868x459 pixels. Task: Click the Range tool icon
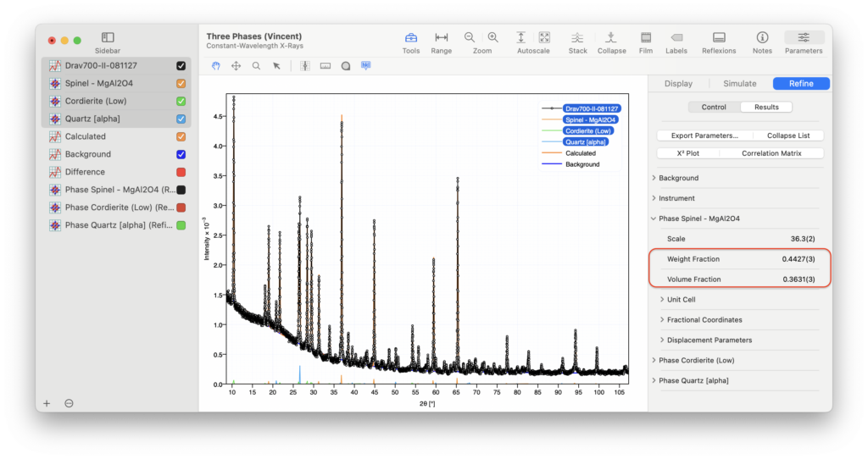pos(441,38)
